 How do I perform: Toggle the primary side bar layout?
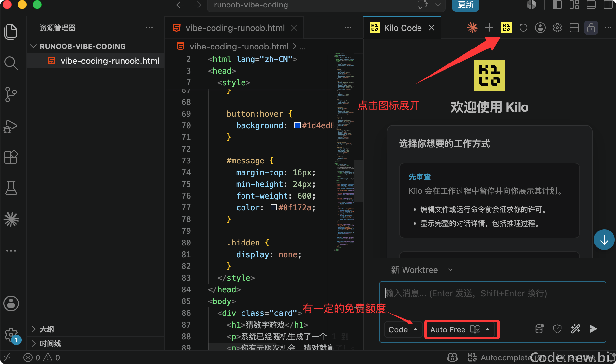point(557,5)
